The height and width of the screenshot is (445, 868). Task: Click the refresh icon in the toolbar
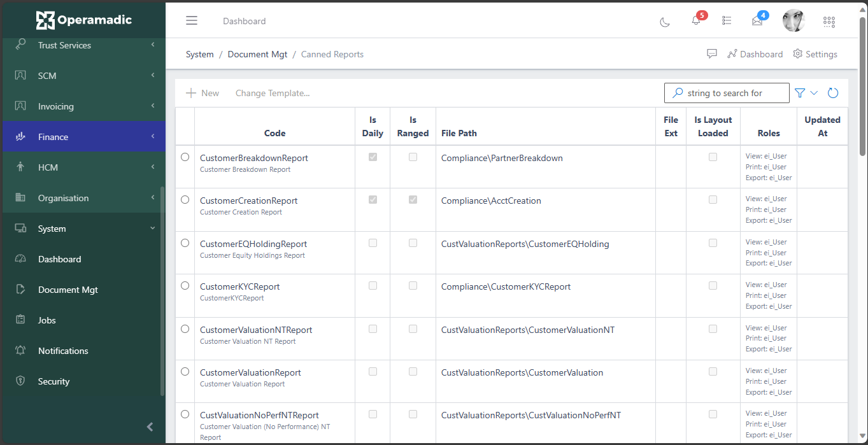pos(833,93)
